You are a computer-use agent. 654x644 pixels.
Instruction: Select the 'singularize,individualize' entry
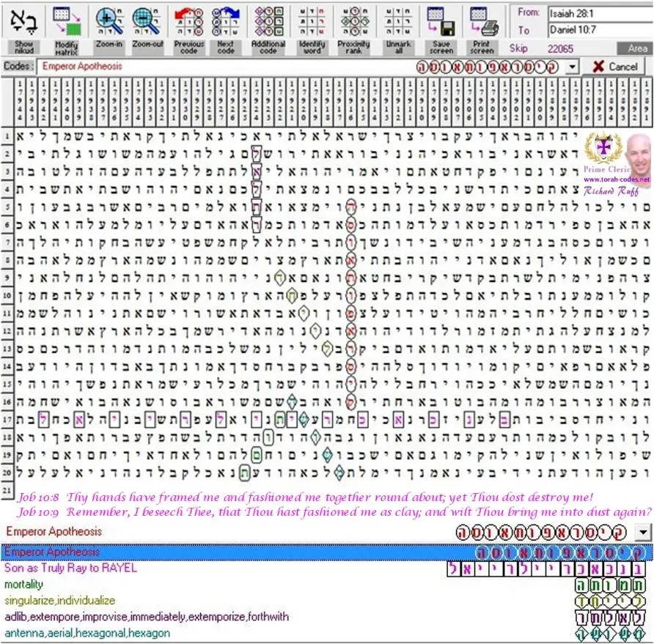pos(326,601)
